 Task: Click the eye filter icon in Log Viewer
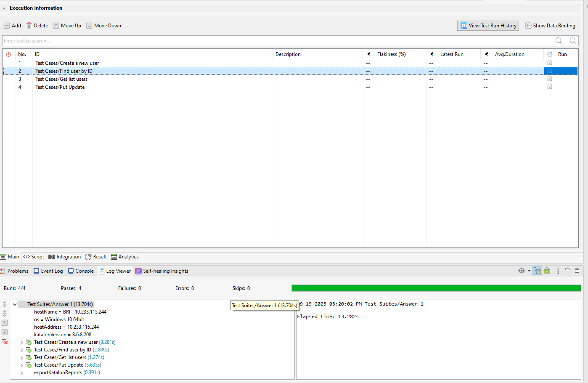[x=521, y=271]
